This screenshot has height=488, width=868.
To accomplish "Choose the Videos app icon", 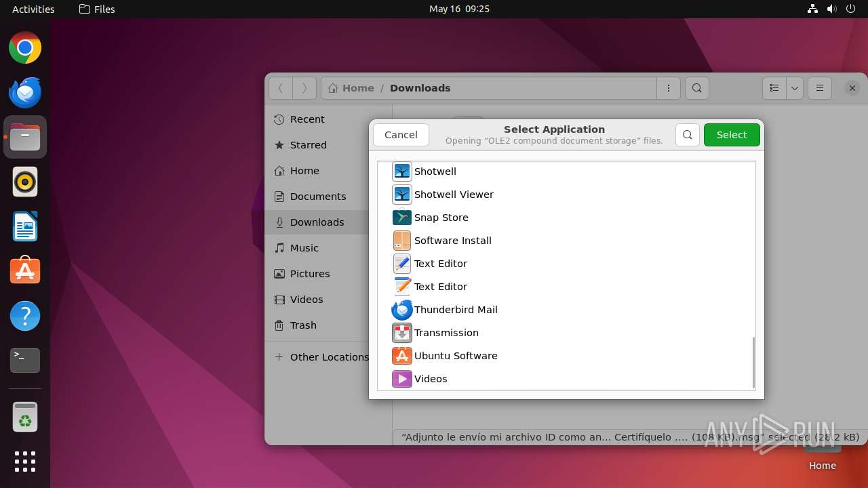I will (x=402, y=379).
